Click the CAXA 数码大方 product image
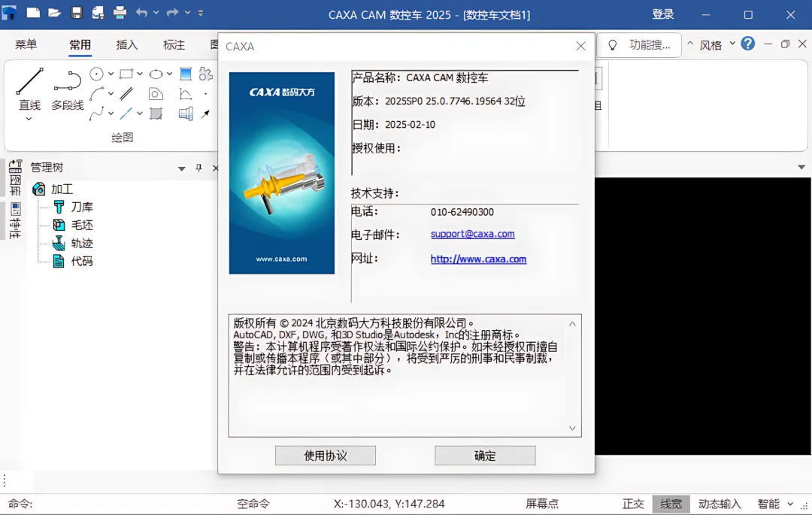This screenshot has height=515, width=812. [282, 173]
